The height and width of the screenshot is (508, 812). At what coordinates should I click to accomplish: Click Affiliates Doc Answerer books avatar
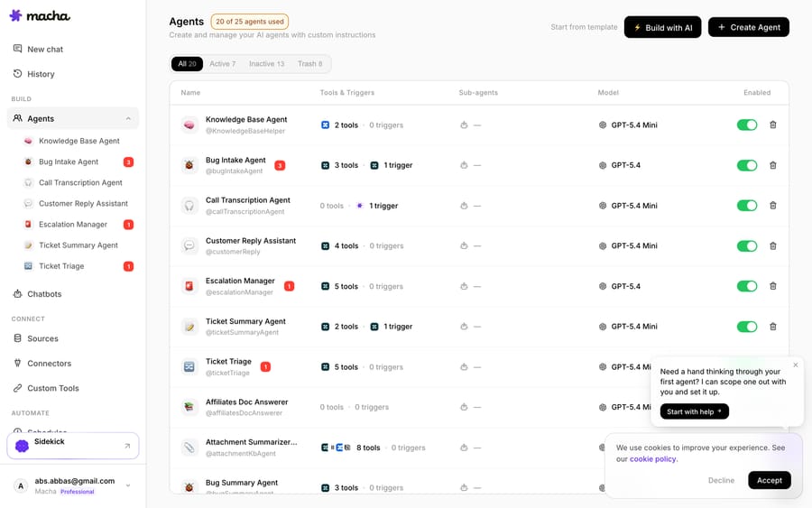(x=189, y=407)
